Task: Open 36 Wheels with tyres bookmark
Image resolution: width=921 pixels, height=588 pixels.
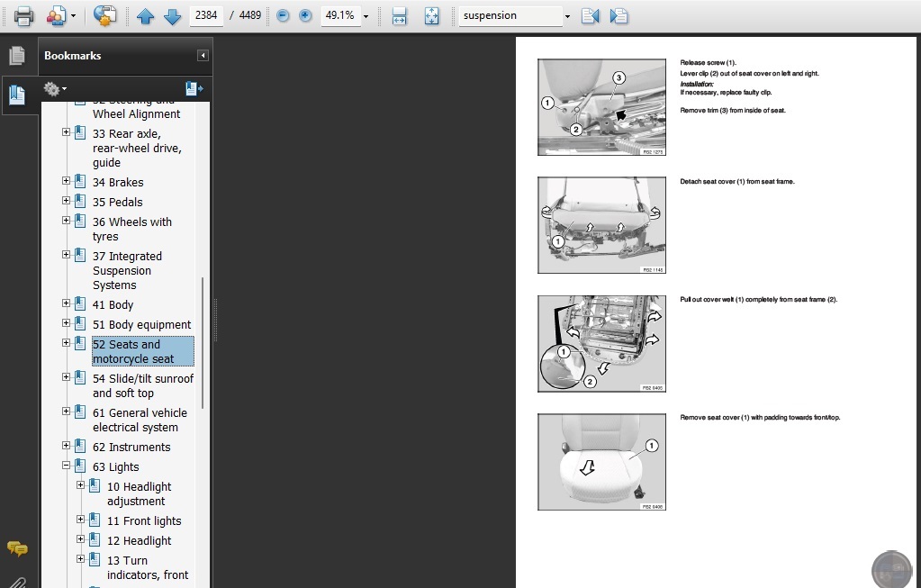Action: click(132, 229)
